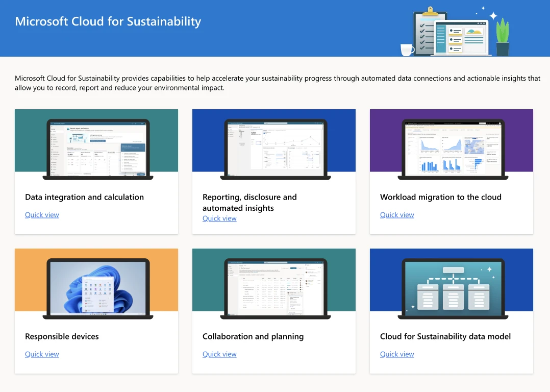Select the Cloud for Sustainability data model title
550x392 pixels.
pos(445,336)
